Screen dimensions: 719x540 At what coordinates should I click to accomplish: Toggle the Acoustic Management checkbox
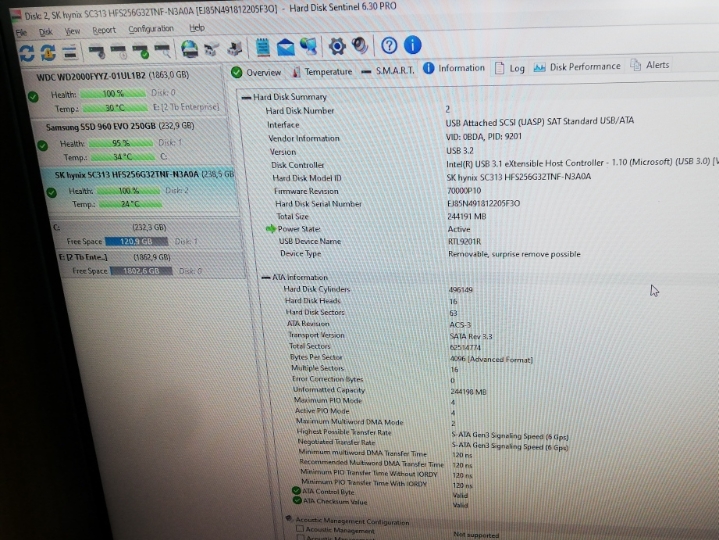pos(300,529)
